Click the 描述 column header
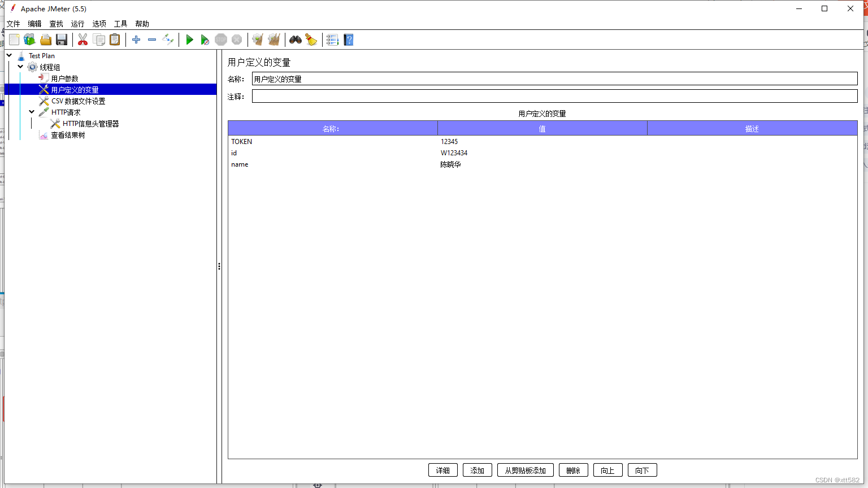 tap(752, 129)
